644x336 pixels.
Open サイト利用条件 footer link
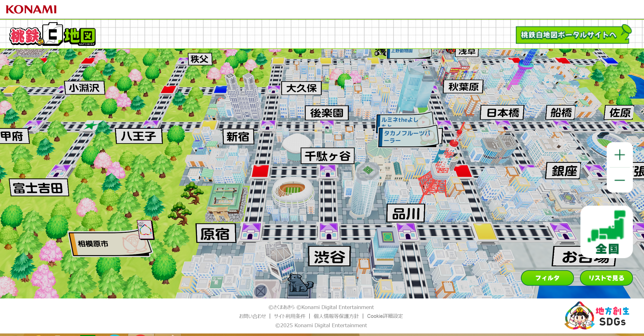click(x=290, y=316)
